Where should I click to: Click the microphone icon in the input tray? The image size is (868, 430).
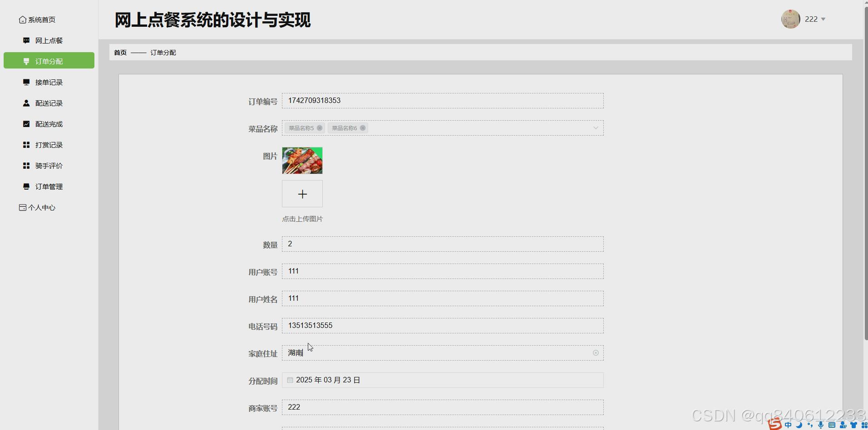(820, 425)
